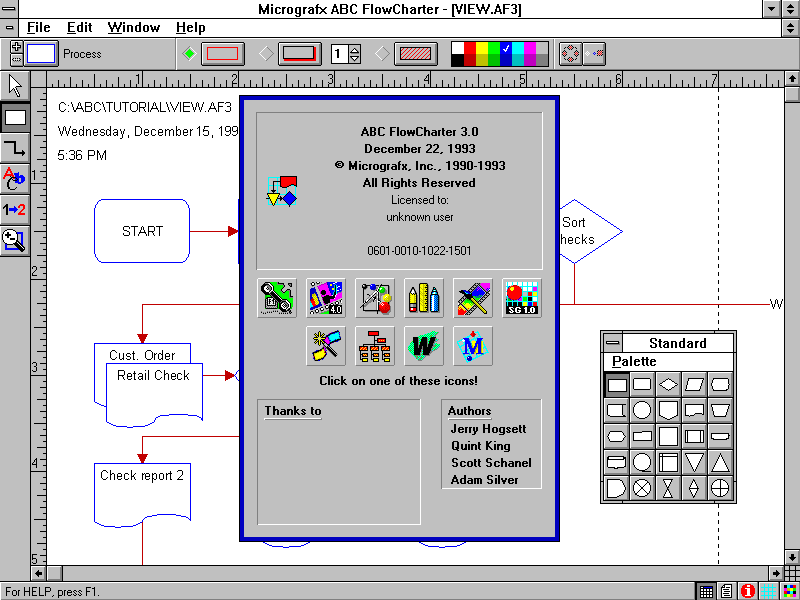Toggle the green diamond line-color indicator
800x600 pixels.
point(190,54)
